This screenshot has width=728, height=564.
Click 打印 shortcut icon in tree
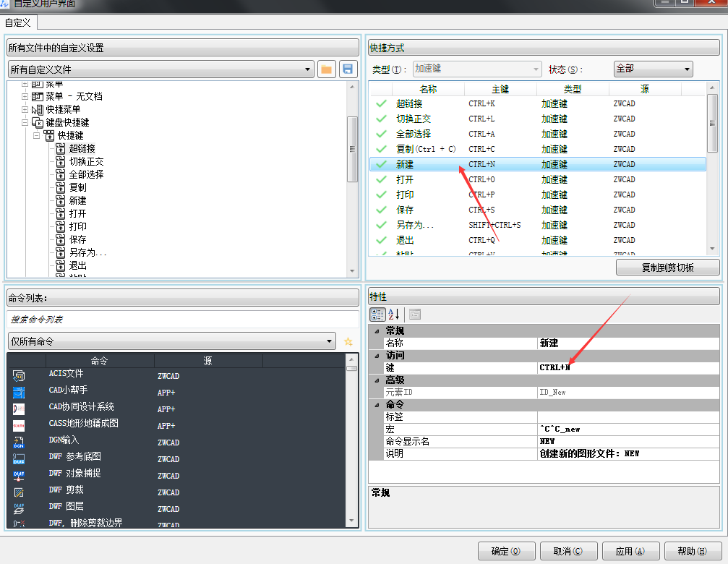tap(61, 226)
